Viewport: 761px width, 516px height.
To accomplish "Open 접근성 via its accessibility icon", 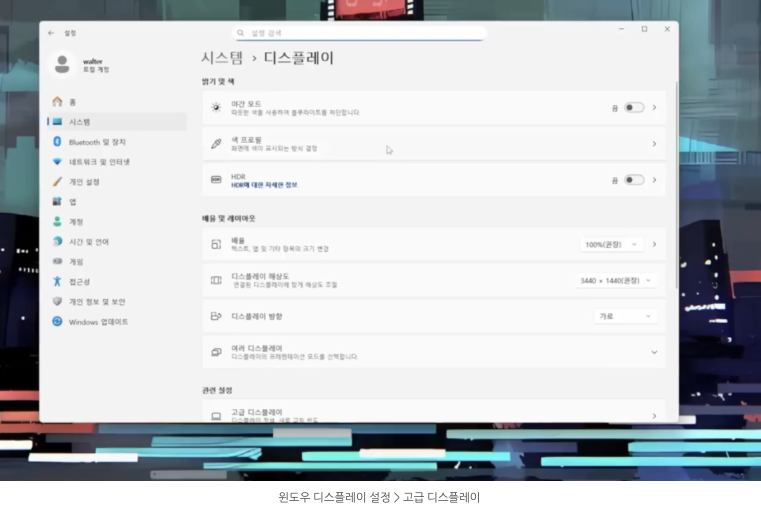I will pyautogui.click(x=58, y=282).
